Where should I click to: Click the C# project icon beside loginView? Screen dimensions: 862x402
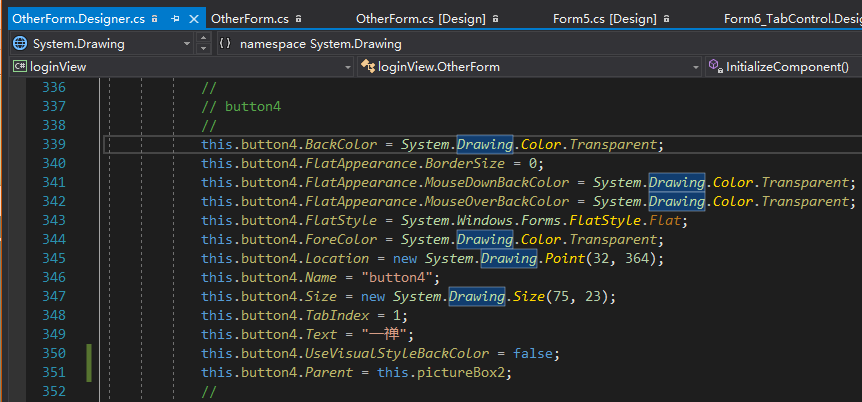(x=20, y=67)
